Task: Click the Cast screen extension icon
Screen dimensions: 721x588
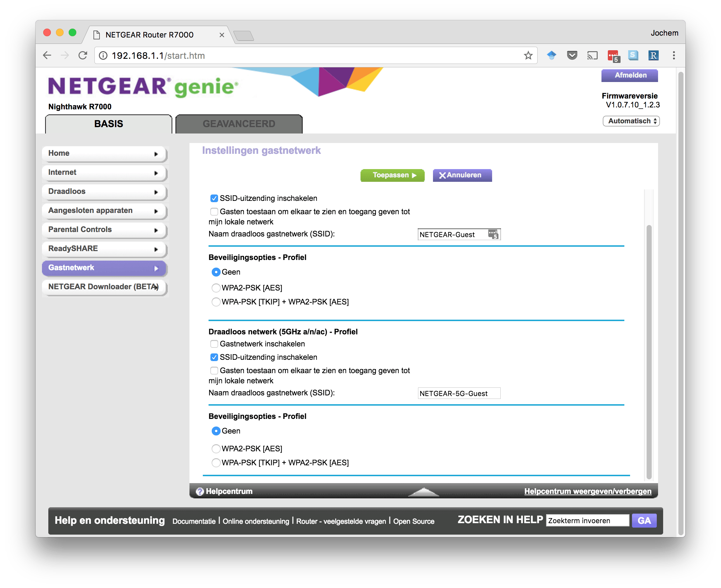Action: coord(592,56)
